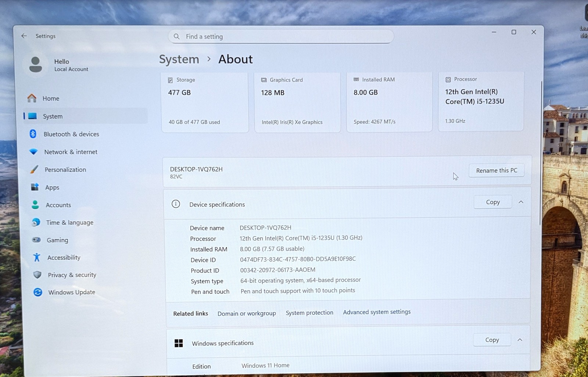Screen dimensions: 588x377
Task: Click the Storage card drive icon
Action: tap(171, 80)
